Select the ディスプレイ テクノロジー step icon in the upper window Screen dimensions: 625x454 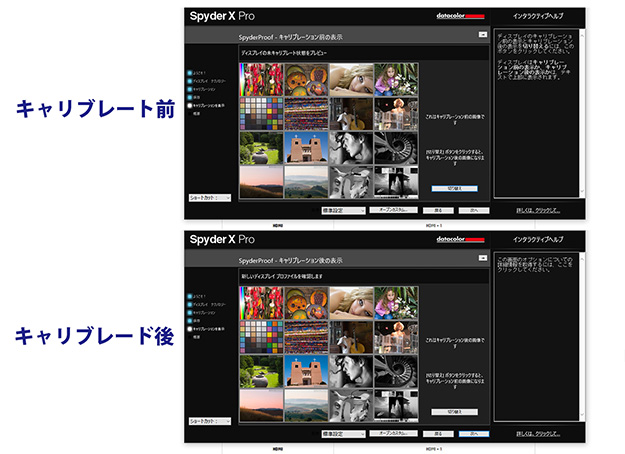189,82
